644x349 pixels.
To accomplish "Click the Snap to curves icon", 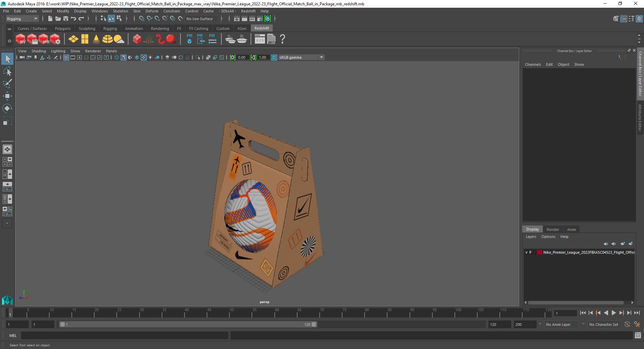I will (x=150, y=19).
